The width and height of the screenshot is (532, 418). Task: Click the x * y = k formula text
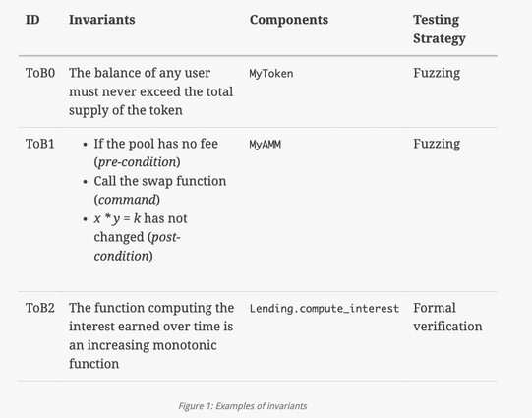coord(117,219)
